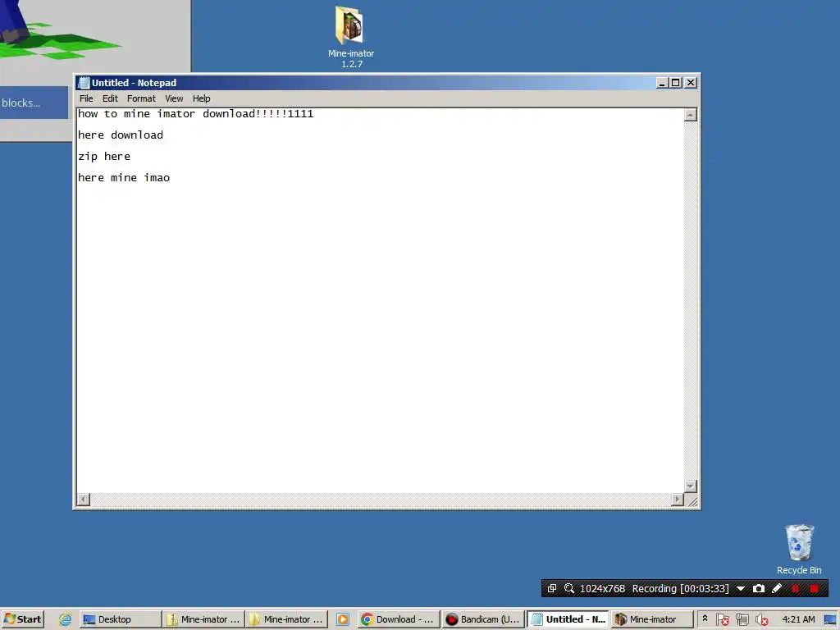Stop the Bandicam recording

coord(814,588)
